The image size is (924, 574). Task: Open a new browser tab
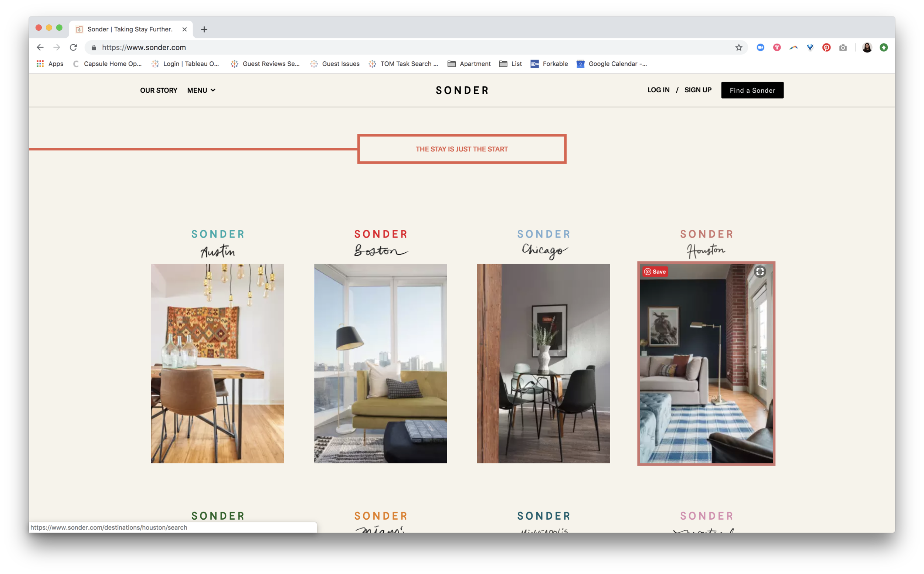pyautogui.click(x=204, y=29)
